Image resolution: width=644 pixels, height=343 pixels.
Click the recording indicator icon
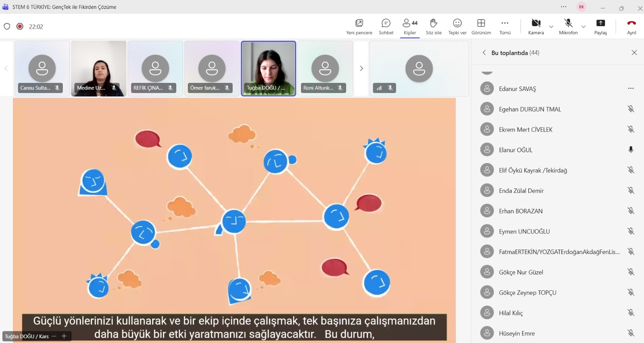point(20,26)
